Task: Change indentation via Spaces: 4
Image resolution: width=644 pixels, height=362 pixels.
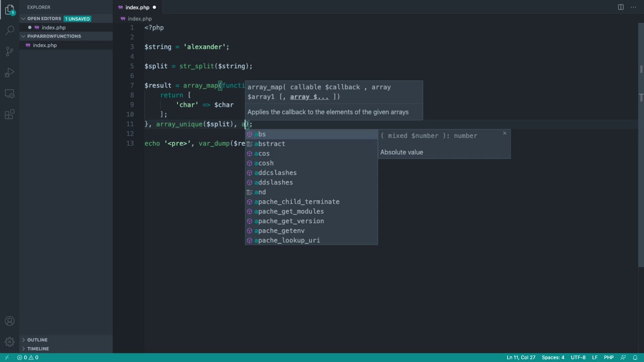Action: click(x=553, y=357)
